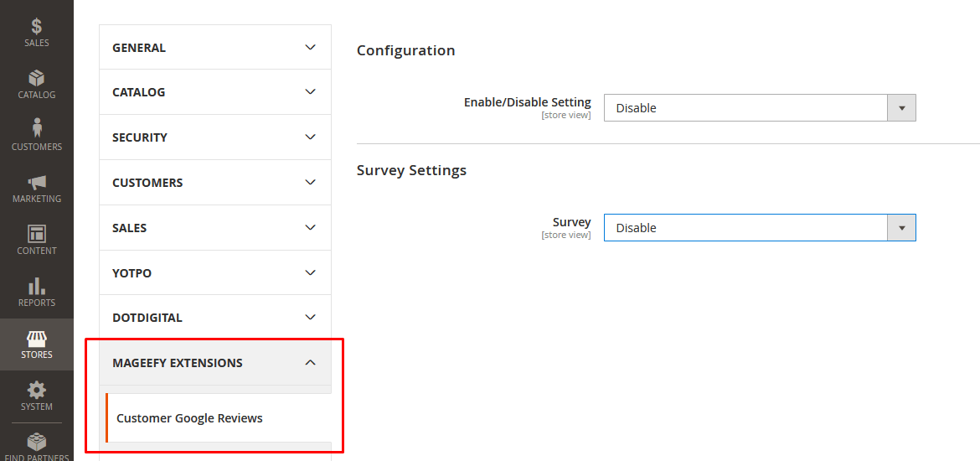Open the Survey dropdown
Image resolution: width=980 pixels, height=461 pixels.
coord(759,228)
